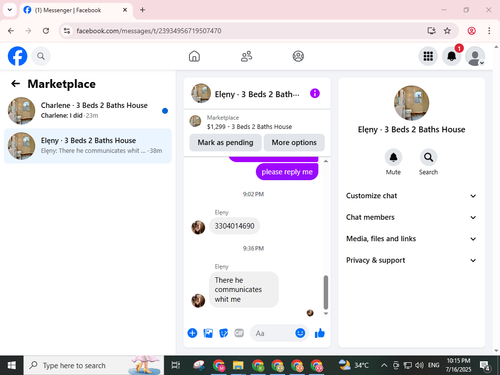Click scroll-up arrow in the chat scrollbar
Viewport: 500px width, 375px height.
[326, 161]
